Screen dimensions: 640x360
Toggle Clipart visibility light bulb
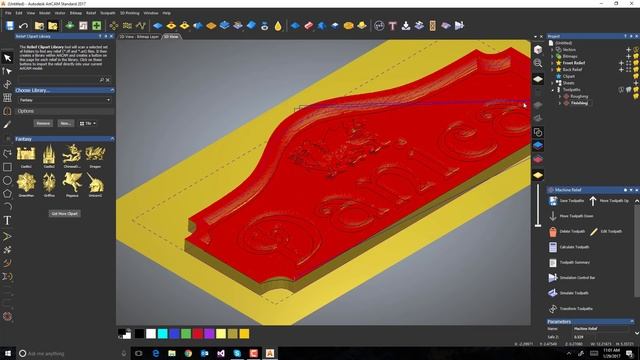click(x=636, y=76)
